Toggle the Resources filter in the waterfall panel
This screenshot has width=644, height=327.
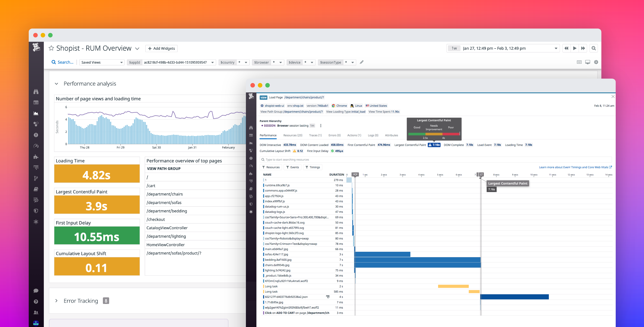[x=271, y=167]
